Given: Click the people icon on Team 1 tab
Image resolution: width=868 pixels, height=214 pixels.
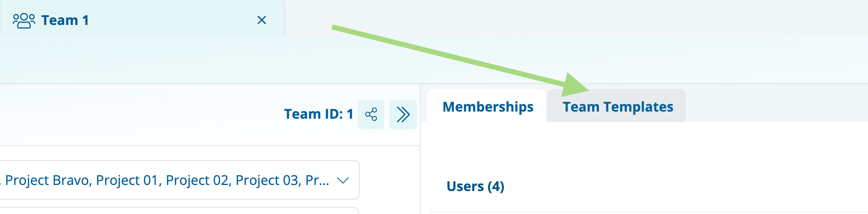Looking at the screenshot, I should pyautogui.click(x=24, y=20).
